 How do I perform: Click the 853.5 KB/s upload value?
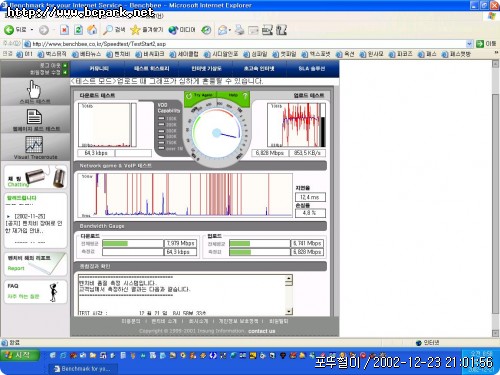point(307,153)
